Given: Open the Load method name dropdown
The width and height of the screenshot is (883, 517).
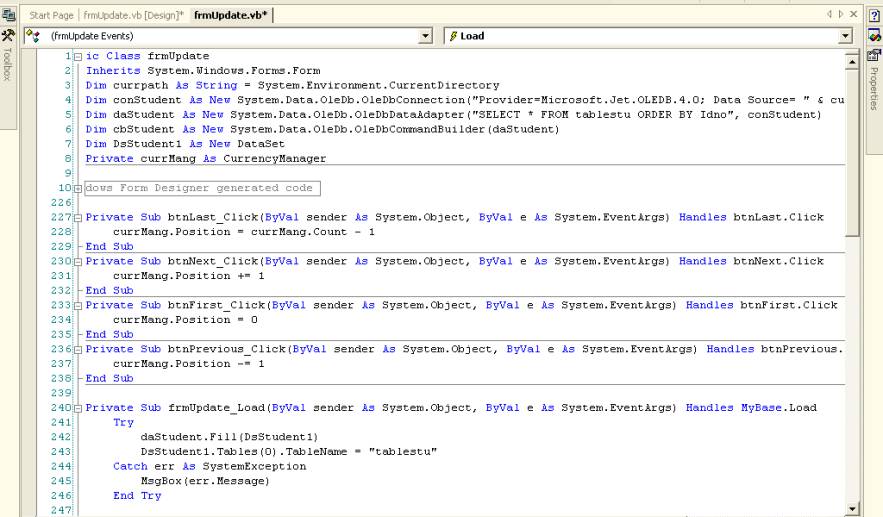Looking at the screenshot, I should (845, 36).
